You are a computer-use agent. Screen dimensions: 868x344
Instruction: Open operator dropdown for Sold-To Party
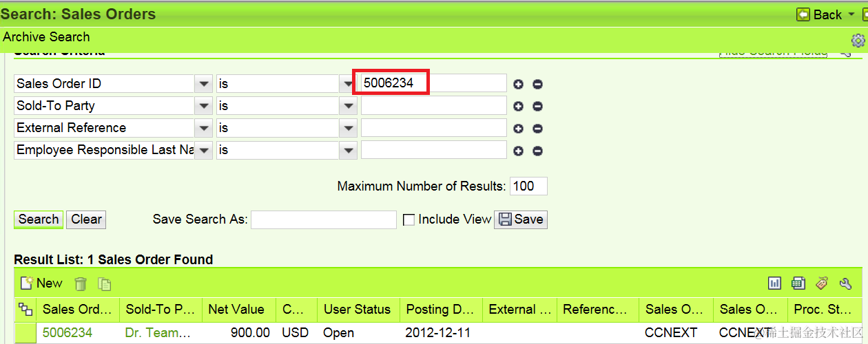(348, 106)
